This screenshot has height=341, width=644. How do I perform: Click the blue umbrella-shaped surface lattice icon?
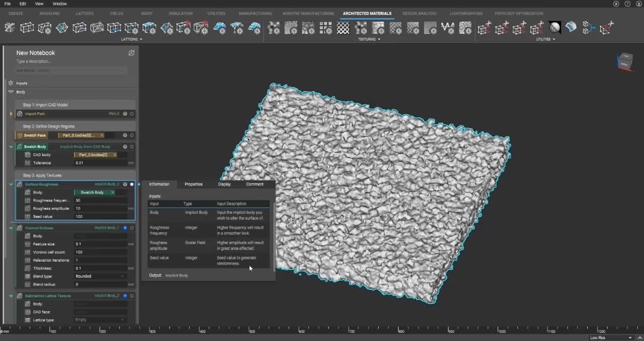click(236, 28)
